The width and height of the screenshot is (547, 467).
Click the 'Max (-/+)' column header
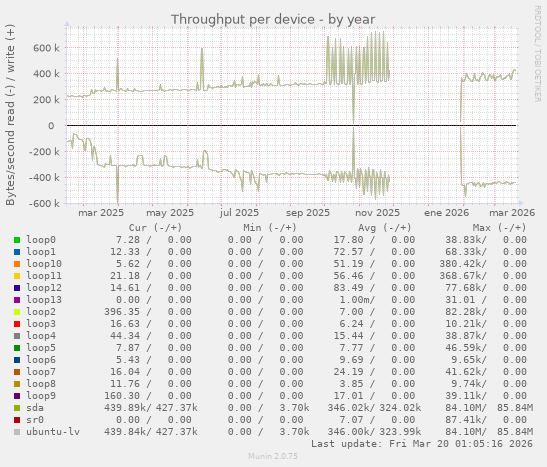tap(499, 228)
